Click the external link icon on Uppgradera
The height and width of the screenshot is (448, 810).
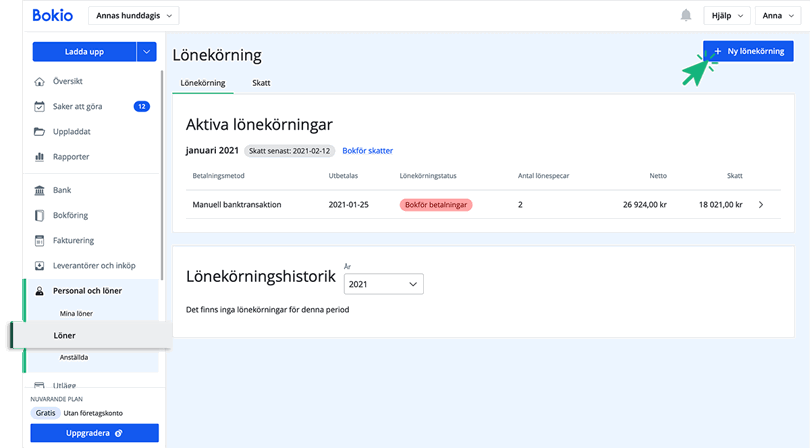click(118, 433)
